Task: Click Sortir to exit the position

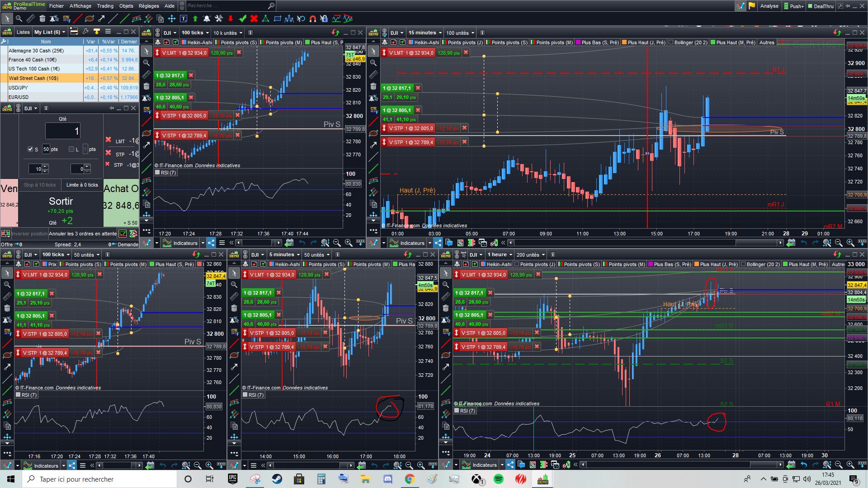Action: 61,202
